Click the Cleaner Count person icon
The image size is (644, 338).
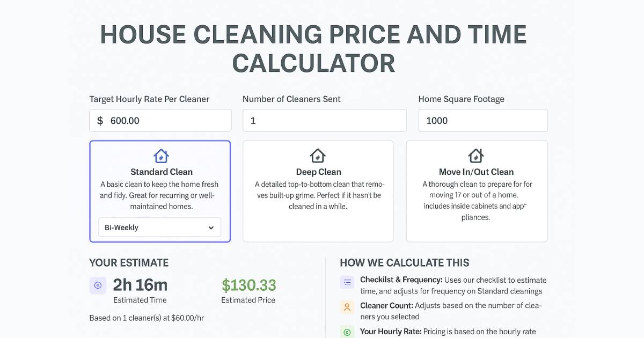click(x=347, y=307)
